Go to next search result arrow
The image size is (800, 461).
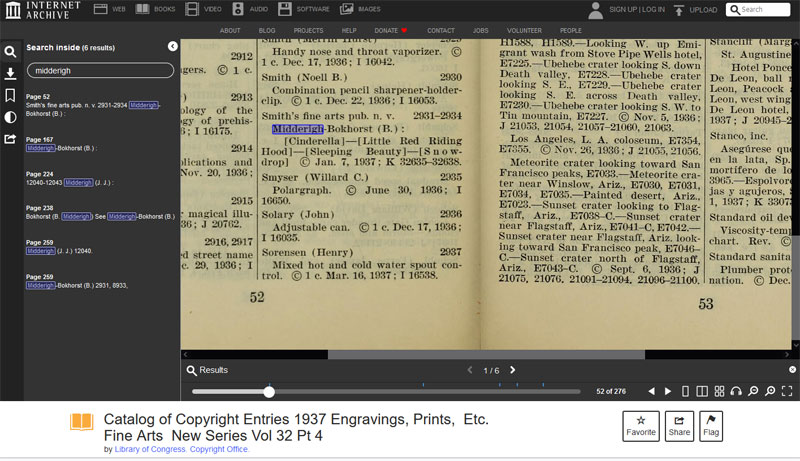click(513, 370)
